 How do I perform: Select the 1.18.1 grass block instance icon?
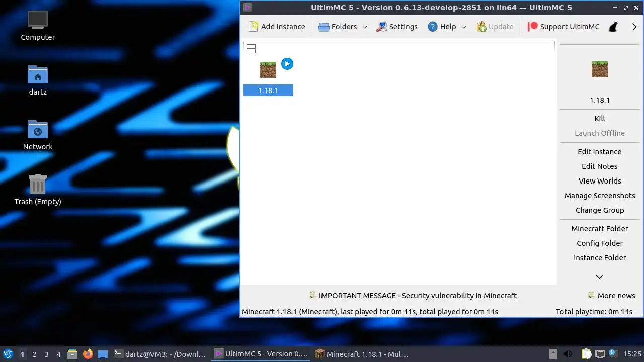268,70
